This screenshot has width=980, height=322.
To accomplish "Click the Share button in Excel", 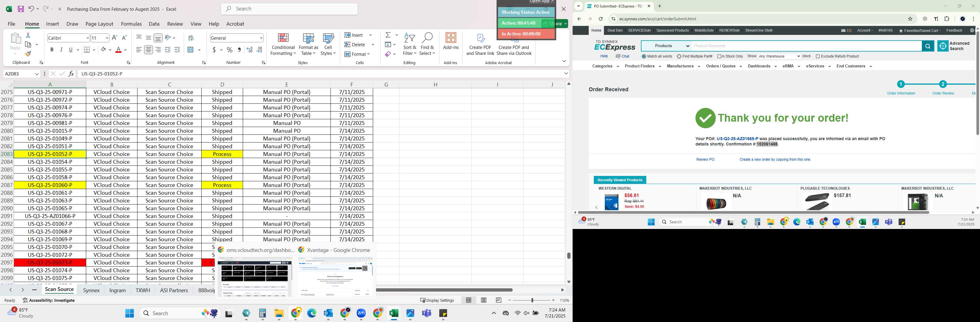I will coord(555,24).
